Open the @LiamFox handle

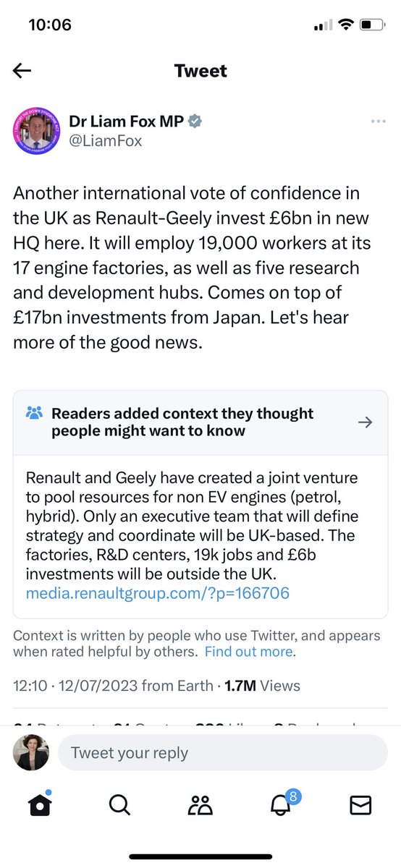[106, 141]
